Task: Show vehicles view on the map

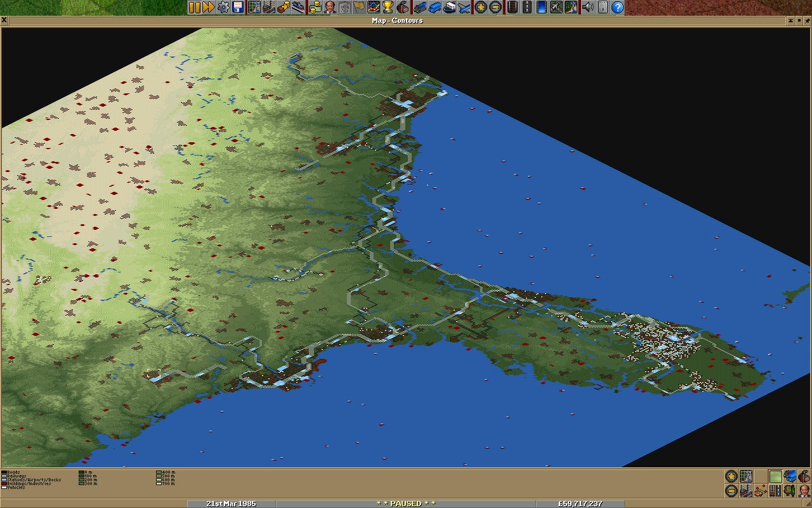Action: pyautogui.click(x=790, y=476)
